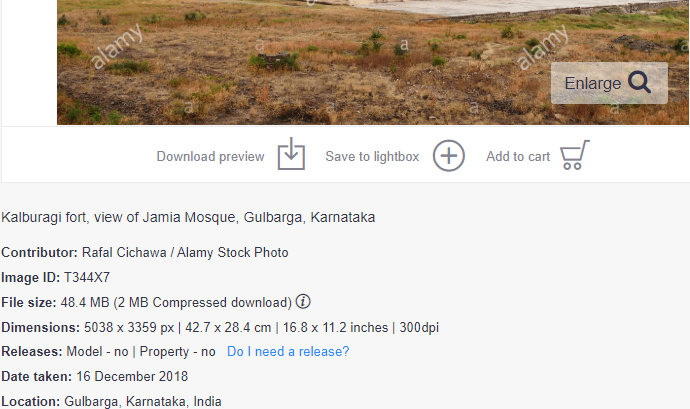Open the 'Do I need a release?' link
Viewport: 690px width, 409px height.
click(288, 352)
